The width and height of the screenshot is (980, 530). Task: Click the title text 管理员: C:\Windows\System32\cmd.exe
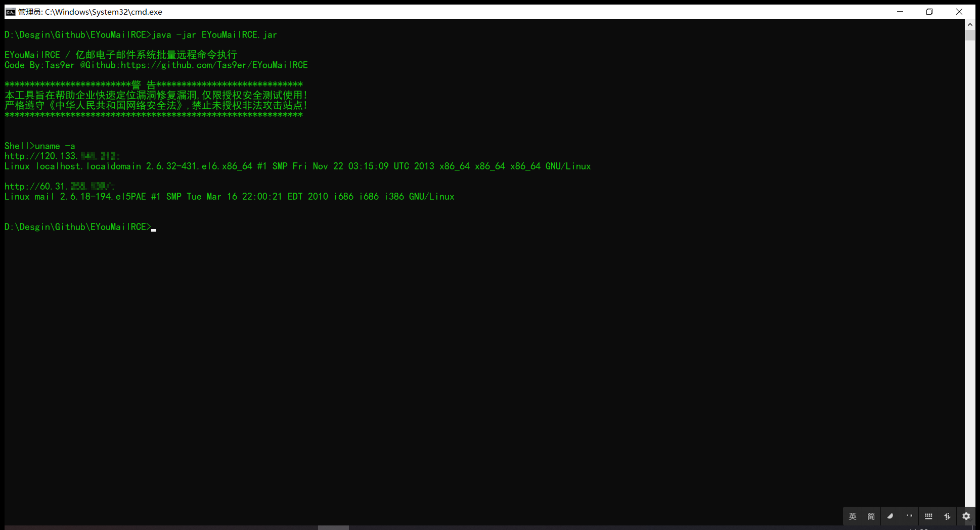click(90, 12)
